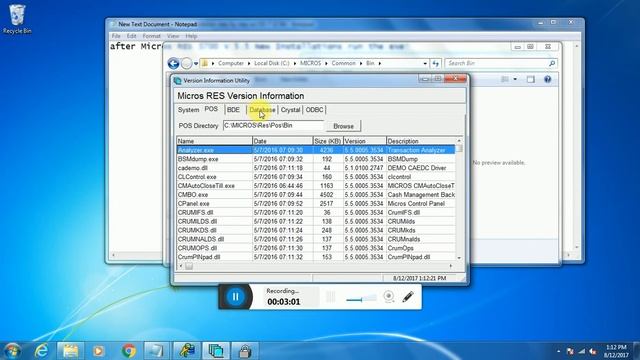Toggle the webcam icon in recorder bar
The width and height of the screenshot is (640, 360).
click(389, 296)
